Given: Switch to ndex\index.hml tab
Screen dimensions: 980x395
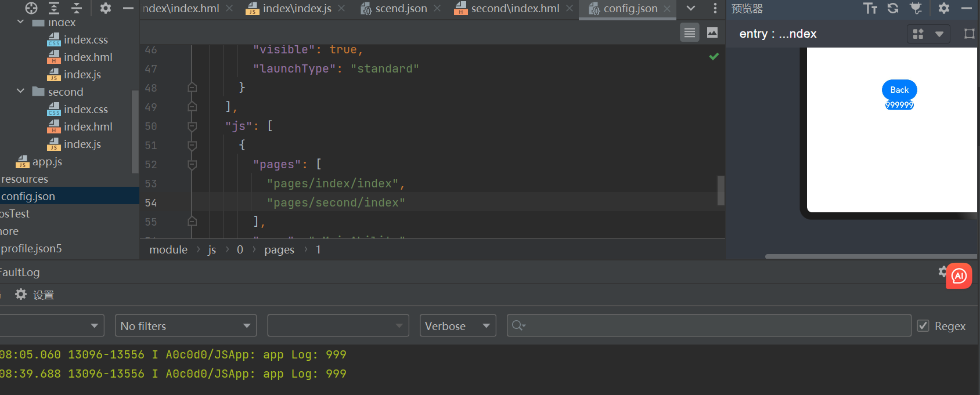Looking at the screenshot, I should (x=181, y=9).
